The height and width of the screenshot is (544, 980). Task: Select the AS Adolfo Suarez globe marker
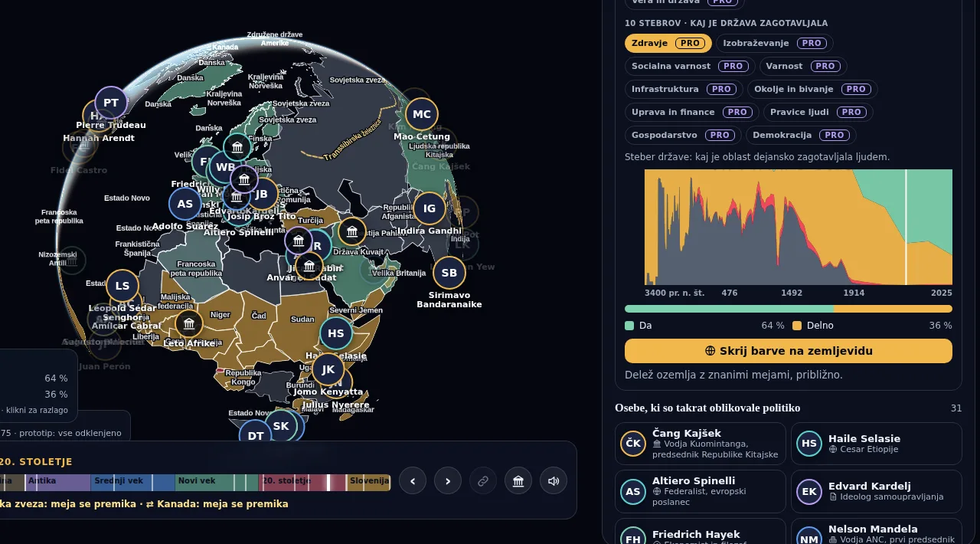[185, 204]
